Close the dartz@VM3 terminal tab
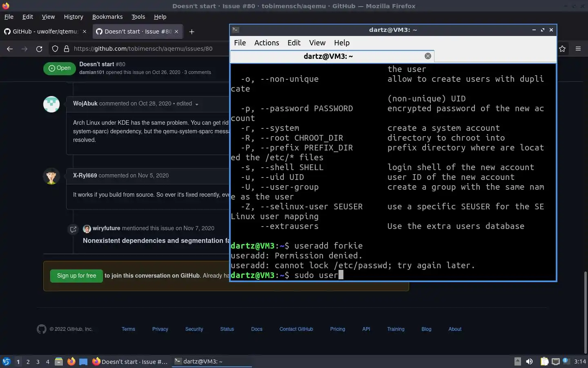The width and height of the screenshot is (588, 368). [428, 56]
